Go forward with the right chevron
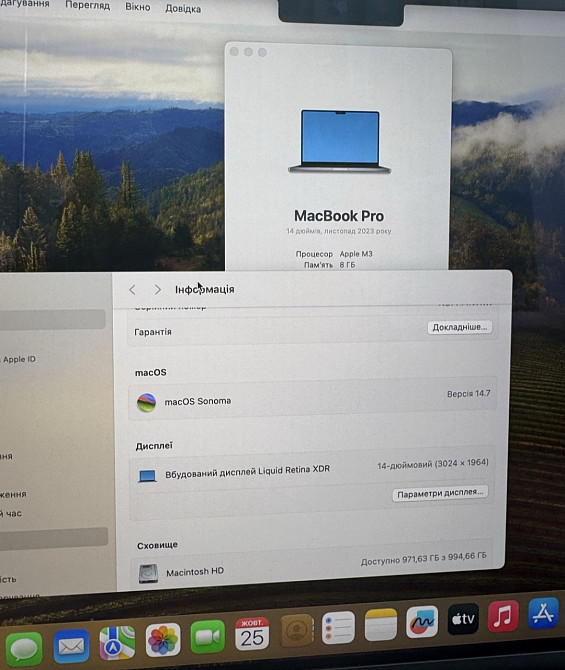 tap(158, 290)
